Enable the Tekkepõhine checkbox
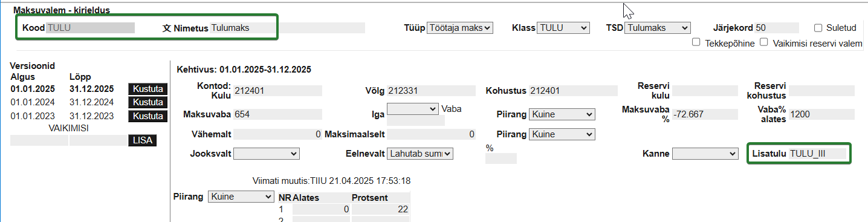Screen dimensions: 868x222 [696, 42]
